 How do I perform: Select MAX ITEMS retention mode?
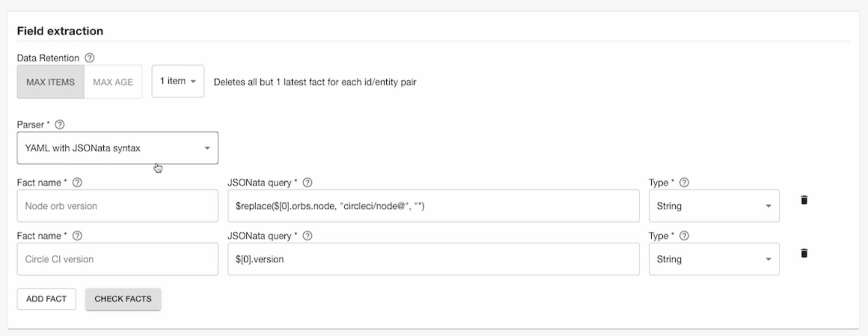tap(51, 82)
